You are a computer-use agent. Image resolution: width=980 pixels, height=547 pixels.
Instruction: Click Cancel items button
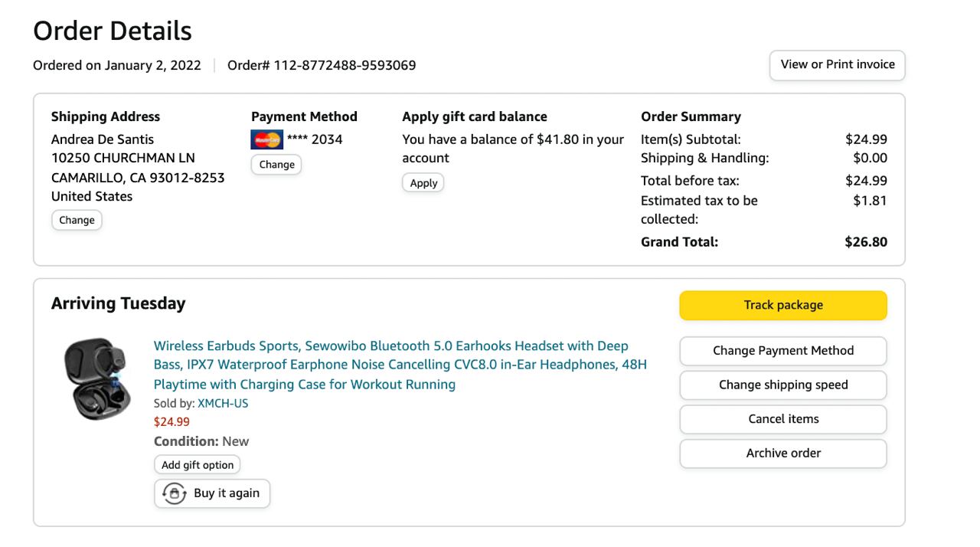[x=782, y=419]
